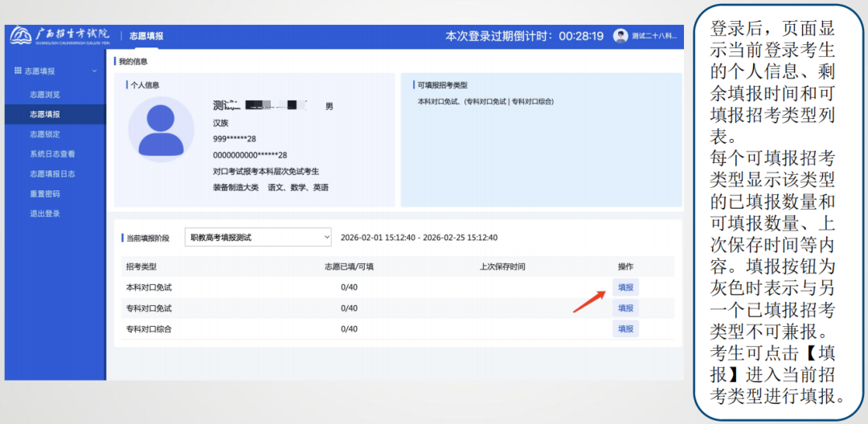Image resolution: width=868 pixels, height=424 pixels.
Task: Click the large profile avatar picture
Action: (161, 130)
